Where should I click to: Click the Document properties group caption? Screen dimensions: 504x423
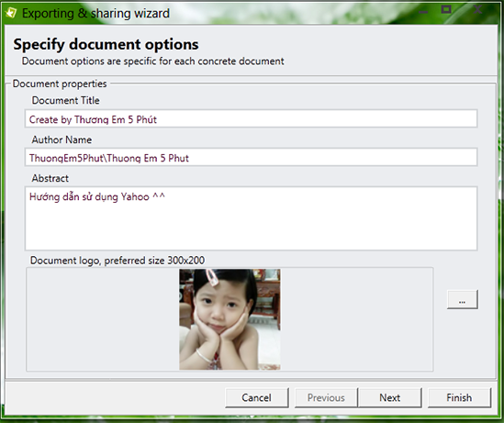pyautogui.click(x=60, y=83)
